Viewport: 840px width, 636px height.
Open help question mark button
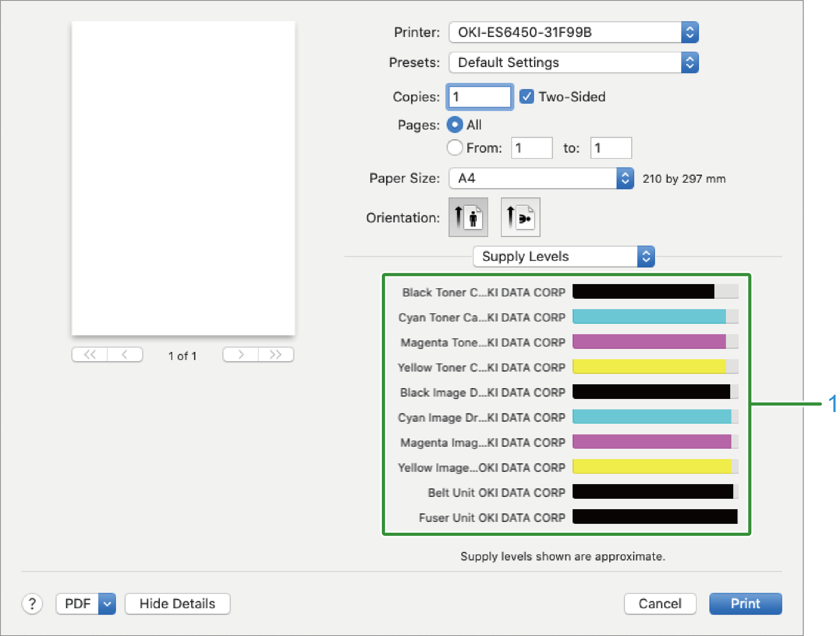click(32, 604)
